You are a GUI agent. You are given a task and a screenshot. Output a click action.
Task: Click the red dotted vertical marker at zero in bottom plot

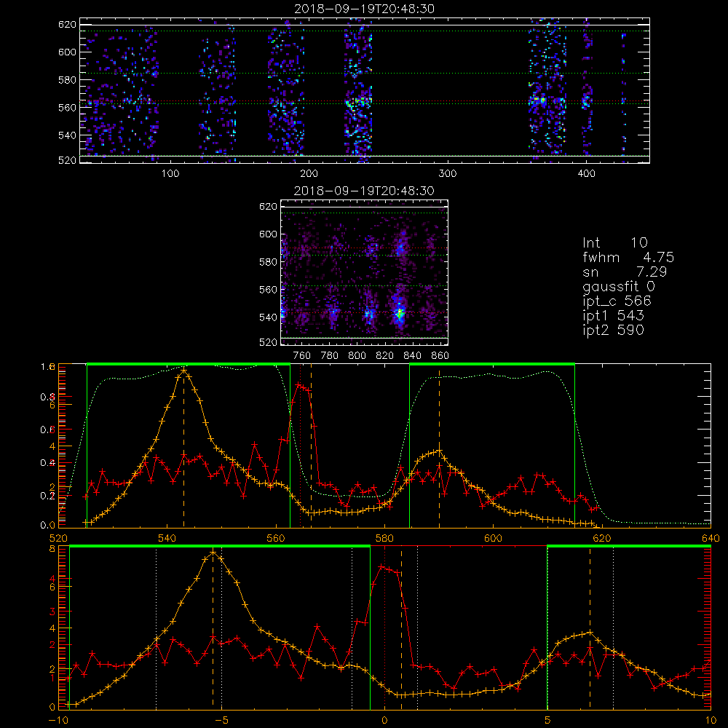[384, 627]
